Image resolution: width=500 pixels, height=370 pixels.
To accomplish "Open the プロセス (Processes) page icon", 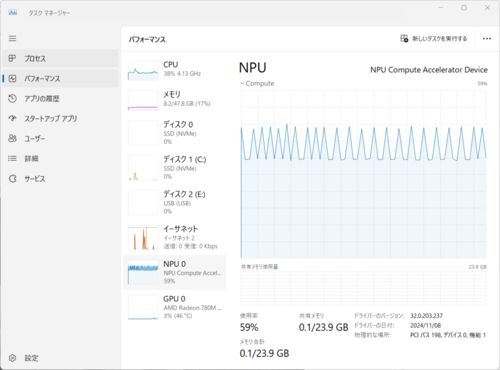I will coord(12,58).
